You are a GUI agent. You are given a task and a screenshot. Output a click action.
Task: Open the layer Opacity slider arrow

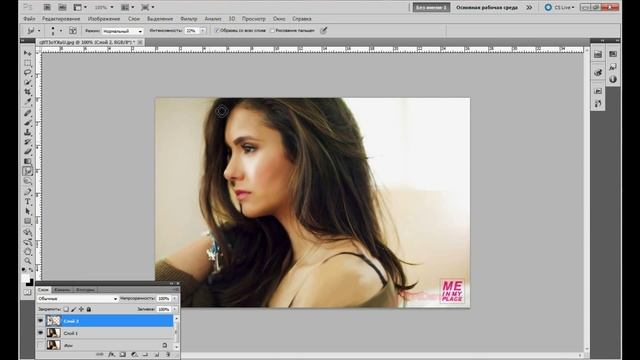174,299
